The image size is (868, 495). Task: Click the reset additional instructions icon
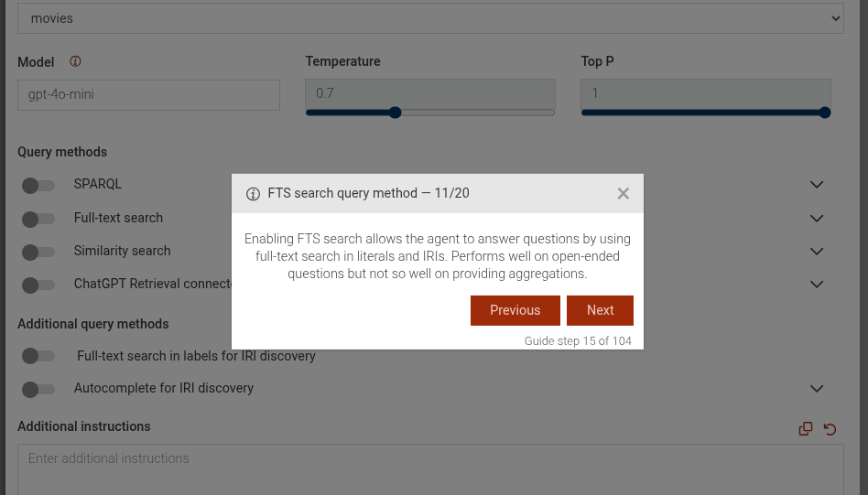(x=830, y=428)
